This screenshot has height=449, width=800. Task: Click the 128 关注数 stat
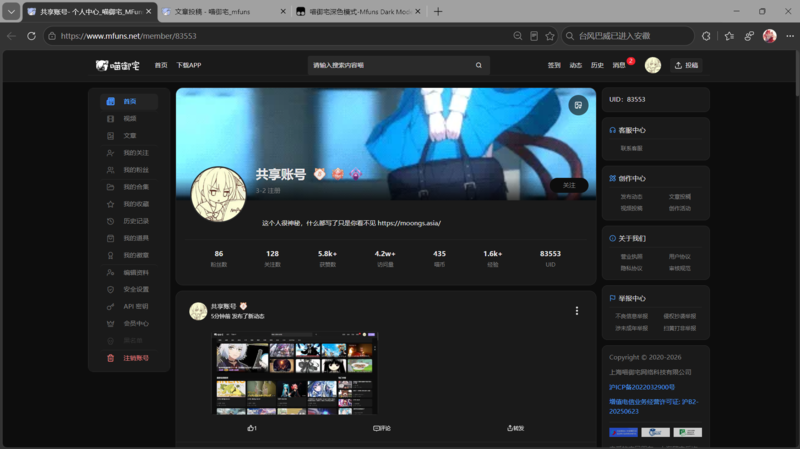pyautogui.click(x=272, y=258)
